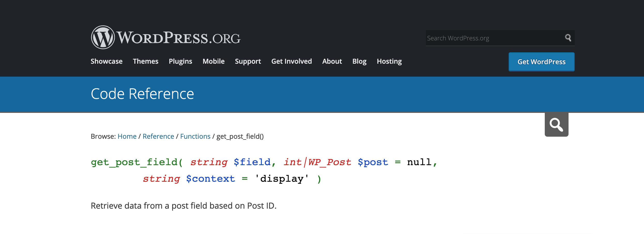
Task: Open the Mobile navigation link
Action: click(x=213, y=61)
